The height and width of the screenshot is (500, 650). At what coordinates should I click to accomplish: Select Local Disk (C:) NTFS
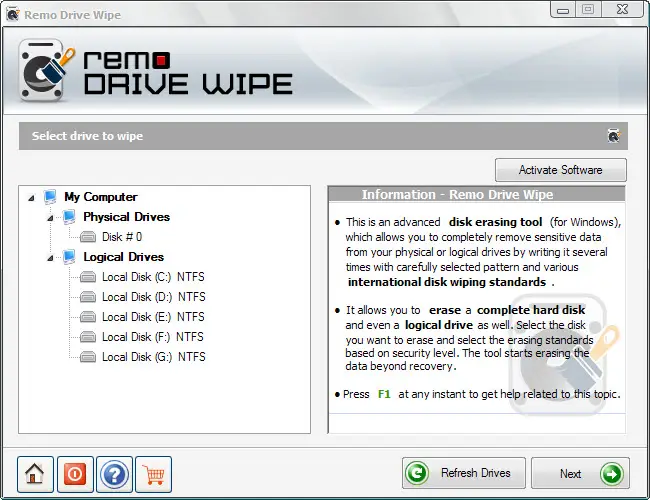(x=153, y=277)
